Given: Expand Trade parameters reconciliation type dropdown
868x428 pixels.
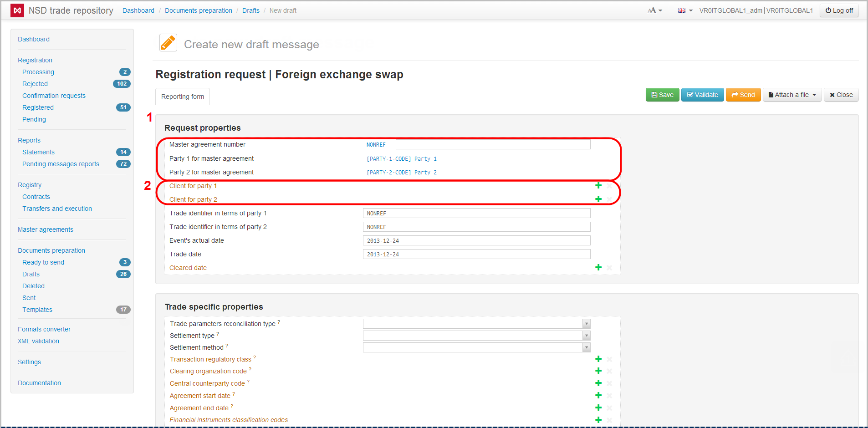Looking at the screenshot, I should click(586, 324).
